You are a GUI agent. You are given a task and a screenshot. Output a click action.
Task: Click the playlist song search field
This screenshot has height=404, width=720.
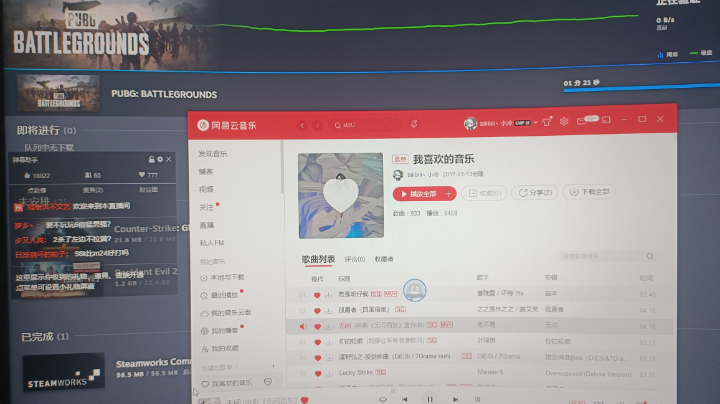tap(607, 256)
